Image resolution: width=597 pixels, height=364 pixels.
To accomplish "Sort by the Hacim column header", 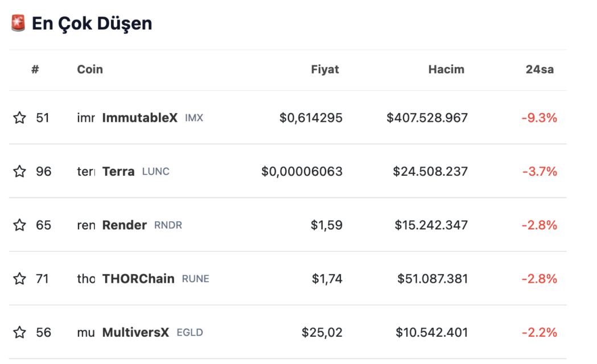I will pos(446,69).
